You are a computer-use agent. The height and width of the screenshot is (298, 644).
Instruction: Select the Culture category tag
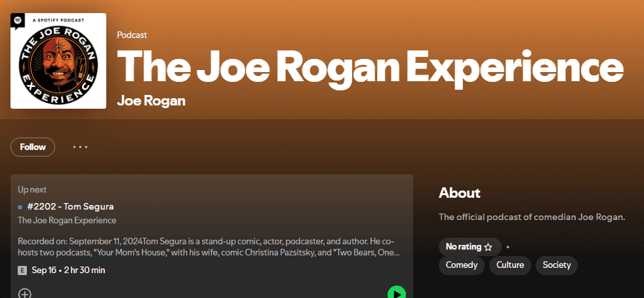pos(510,265)
